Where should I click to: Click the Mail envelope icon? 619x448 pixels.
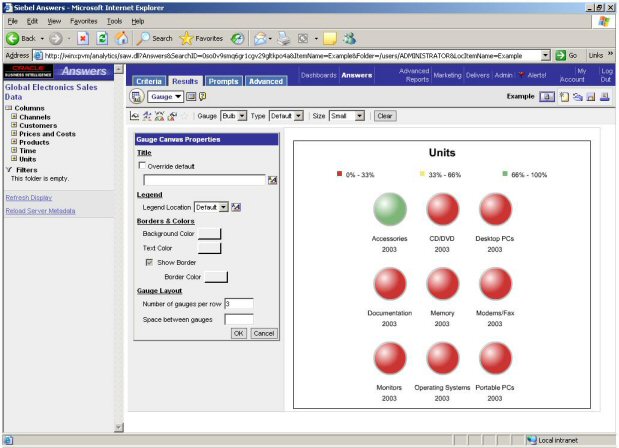(260, 38)
